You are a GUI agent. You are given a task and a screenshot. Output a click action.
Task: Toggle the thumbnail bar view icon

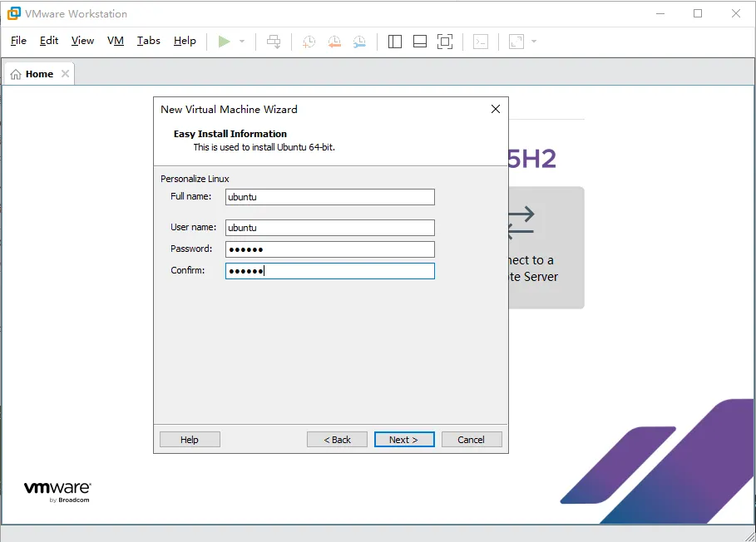[420, 42]
